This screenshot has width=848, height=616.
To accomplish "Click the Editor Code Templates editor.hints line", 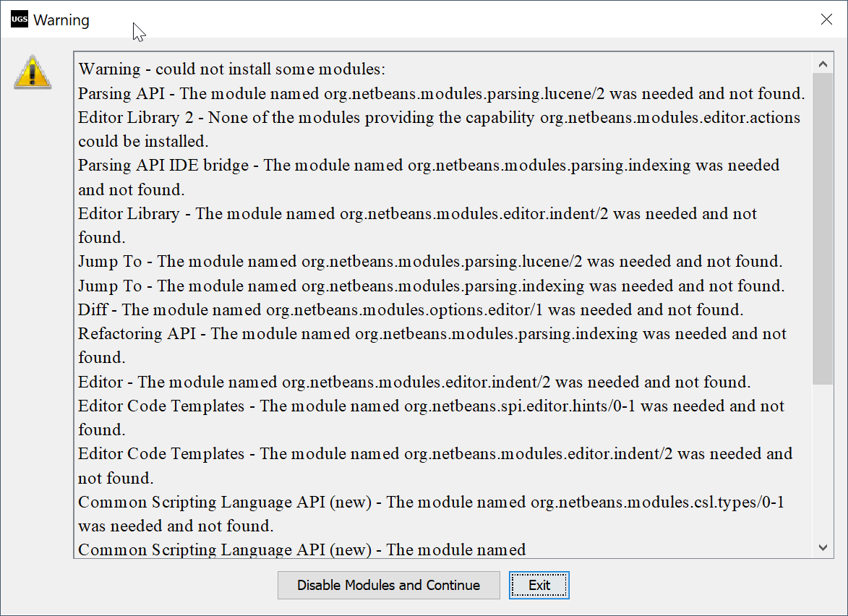I will tap(431, 406).
